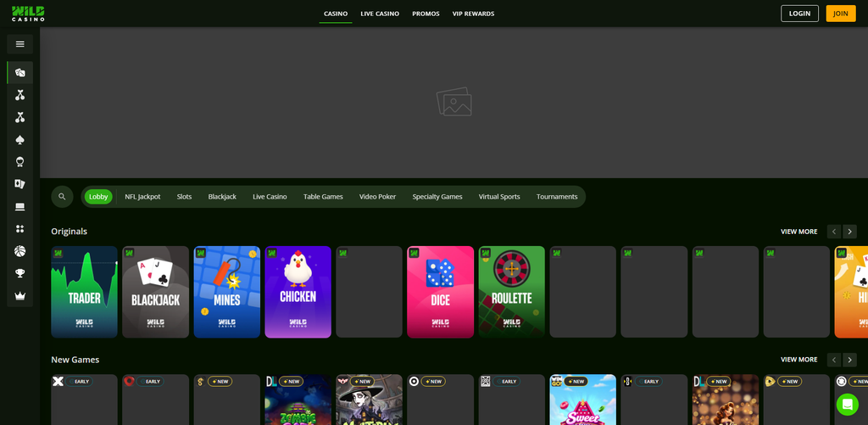Click the Originals section heading
868x425 pixels.
70,232
